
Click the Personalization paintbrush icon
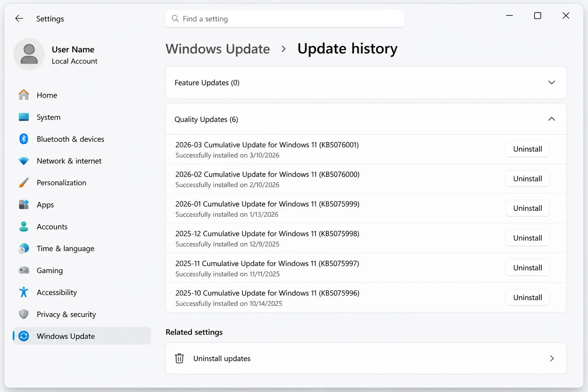pyautogui.click(x=24, y=183)
